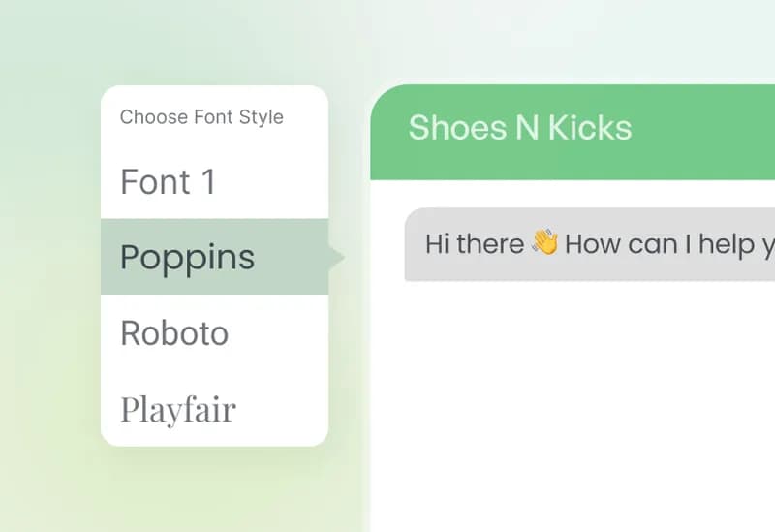Click the word Shoes in header

pyautogui.click(x=457, y=128)
